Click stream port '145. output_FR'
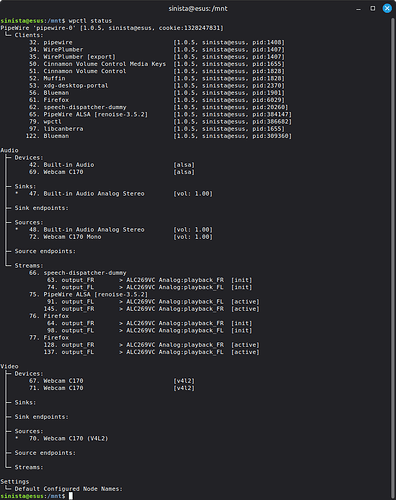The width and height of the screenshot is (396, 500). coord(69,309)
